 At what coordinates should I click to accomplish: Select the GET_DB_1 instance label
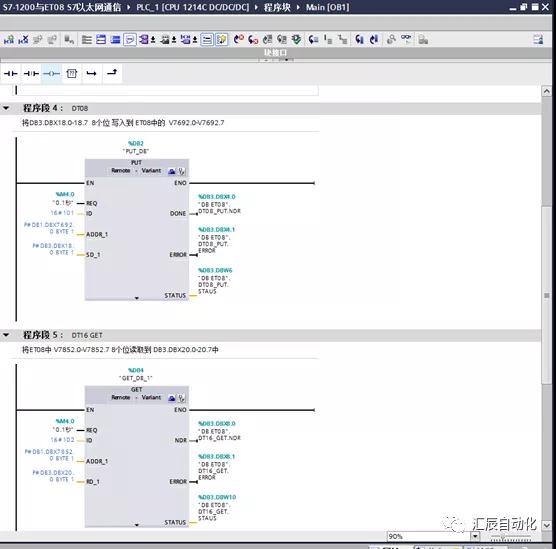136,378
